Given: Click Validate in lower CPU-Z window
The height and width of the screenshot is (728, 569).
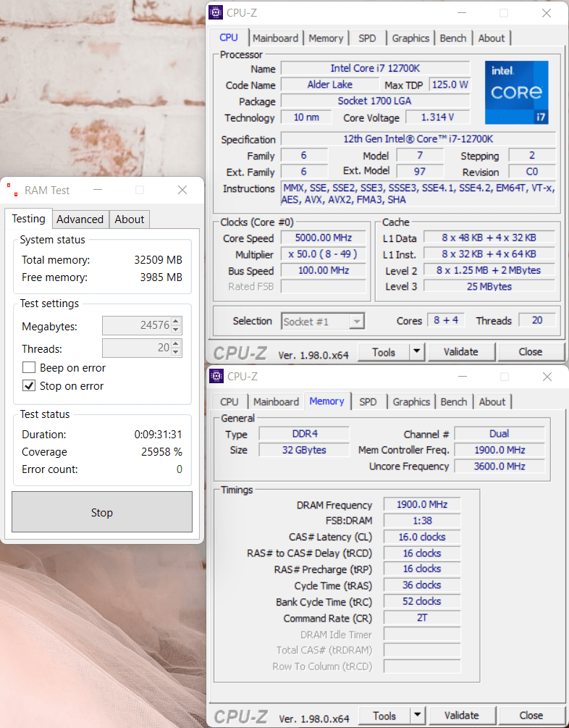Looking at the screenshot, I should (462, 716).
